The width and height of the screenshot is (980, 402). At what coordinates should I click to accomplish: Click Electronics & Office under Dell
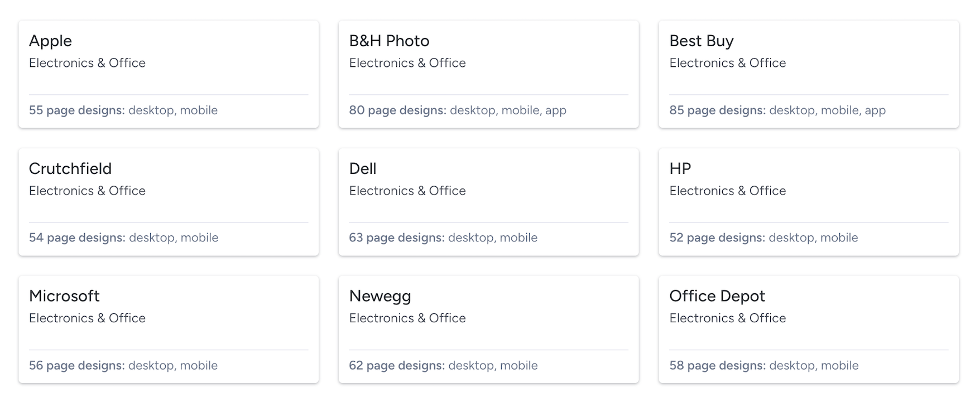pyautogui.click(x=407, y=191)
